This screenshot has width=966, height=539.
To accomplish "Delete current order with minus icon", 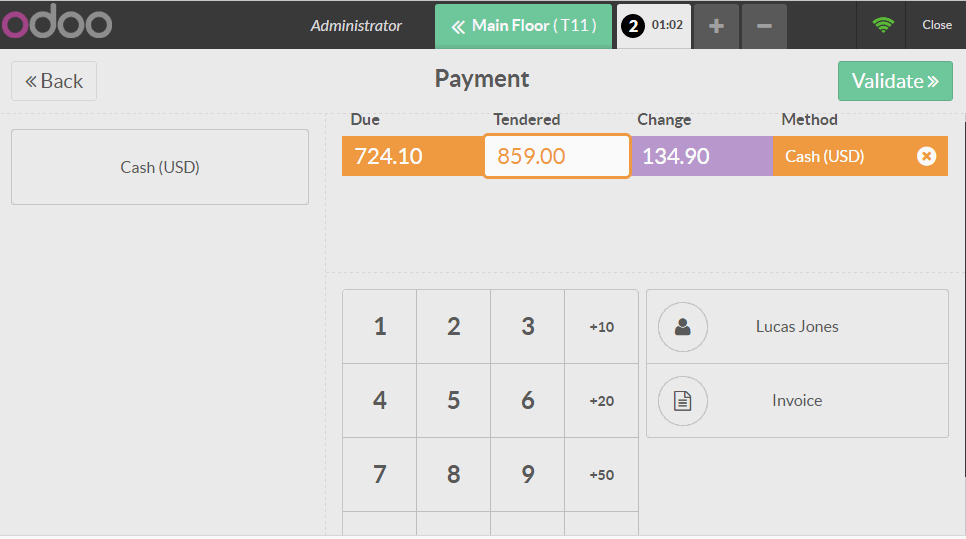I will click(764, 26).
